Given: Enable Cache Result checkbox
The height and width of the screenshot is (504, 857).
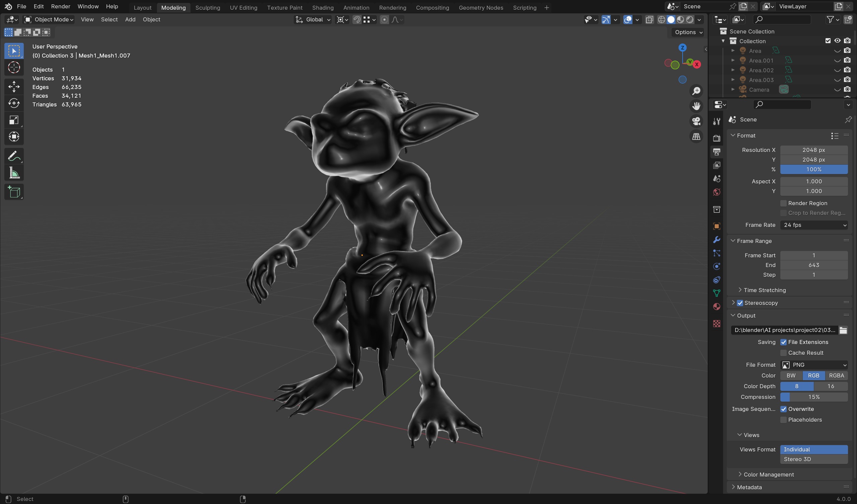Looking at the screenshot, I should (x=783, y=353).
